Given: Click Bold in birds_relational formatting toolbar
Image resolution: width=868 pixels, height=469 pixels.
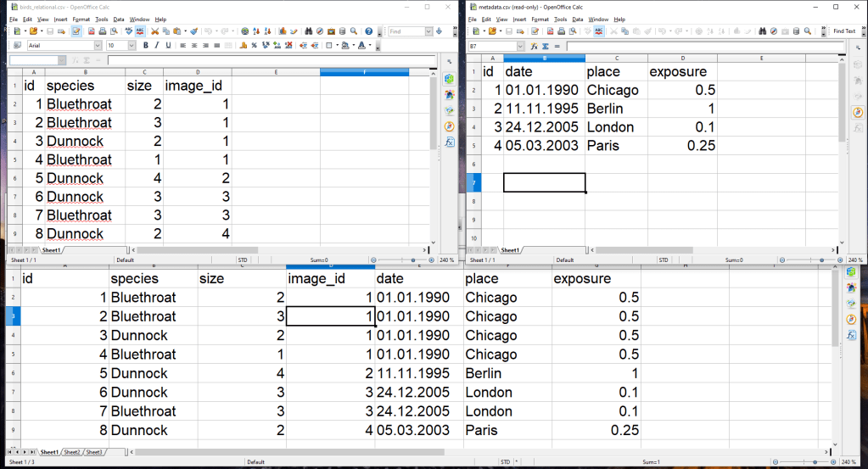Looking at the screenshot, I should click(x=146, y=45).
